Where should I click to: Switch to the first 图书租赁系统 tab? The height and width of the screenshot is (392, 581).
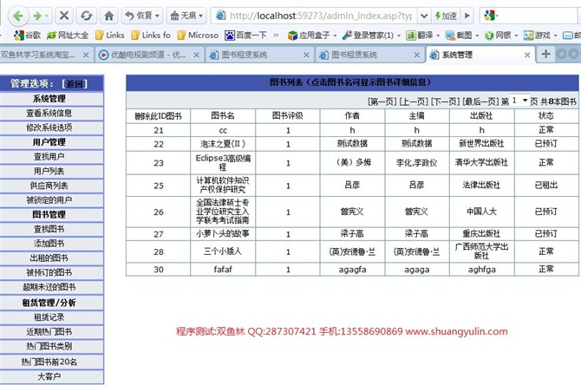tap(245, 55)
